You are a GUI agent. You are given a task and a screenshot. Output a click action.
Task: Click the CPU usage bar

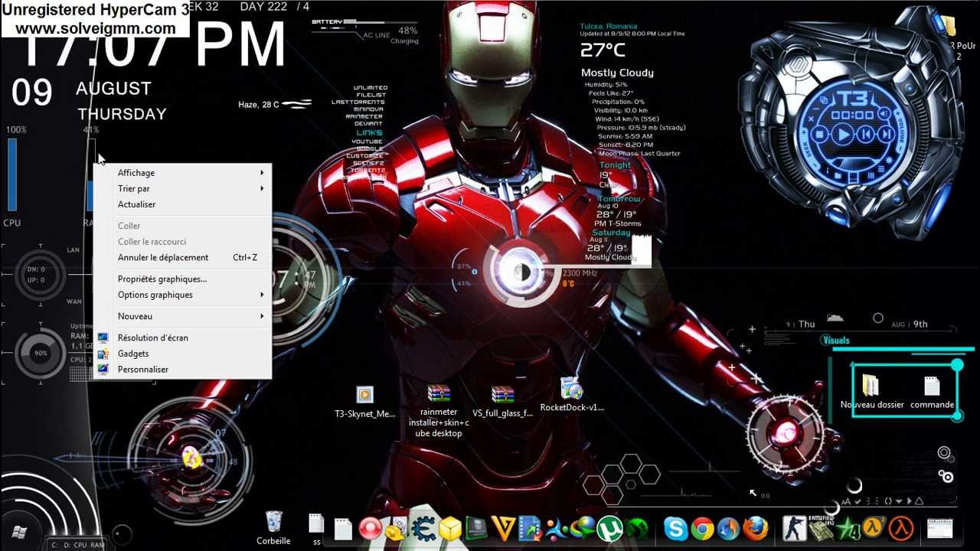(12, 174)
